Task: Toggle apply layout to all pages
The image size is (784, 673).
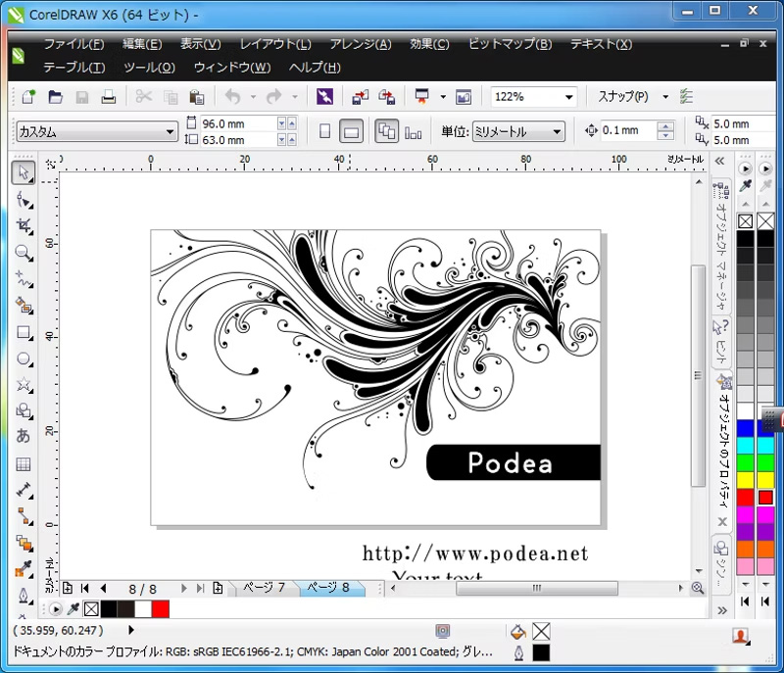Action: [387, 131]
